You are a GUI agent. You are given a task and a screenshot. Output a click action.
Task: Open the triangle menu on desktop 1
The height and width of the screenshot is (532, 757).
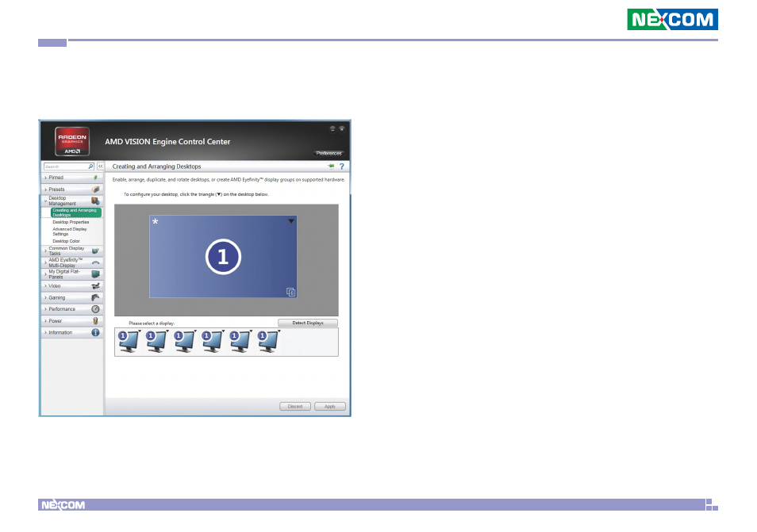[291, 221]
